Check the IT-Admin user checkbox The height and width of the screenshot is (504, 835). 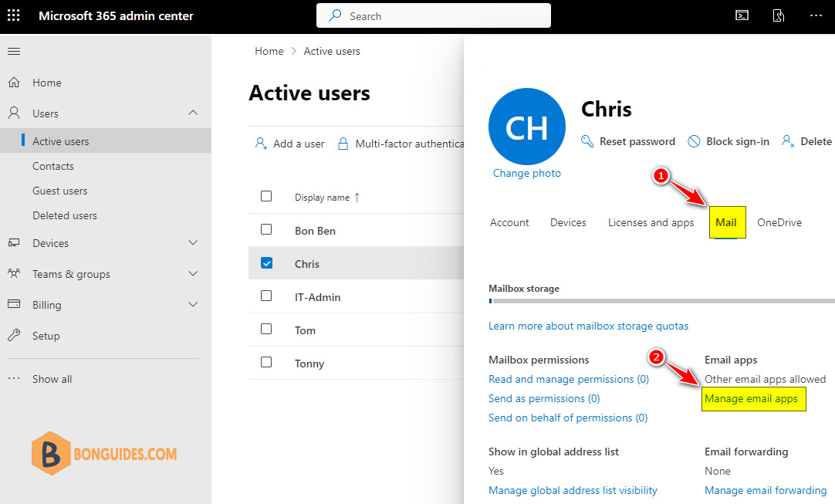(266, 296)
